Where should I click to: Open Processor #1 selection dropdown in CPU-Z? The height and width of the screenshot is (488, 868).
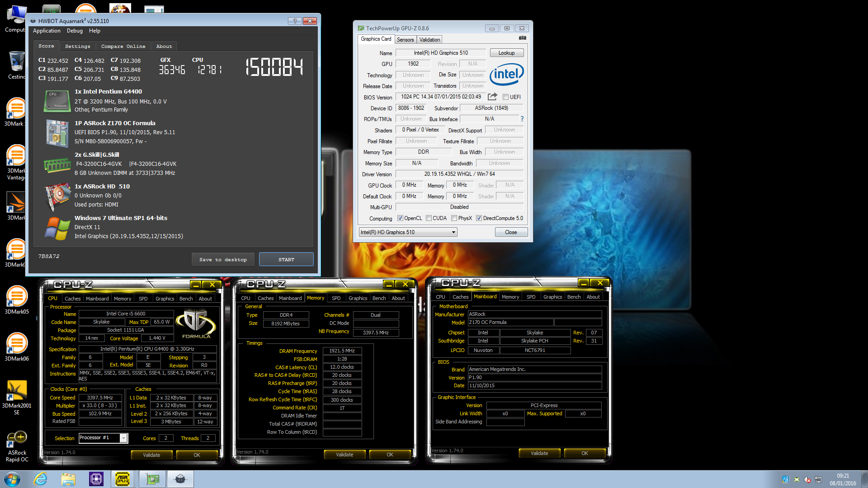point(104,438)
